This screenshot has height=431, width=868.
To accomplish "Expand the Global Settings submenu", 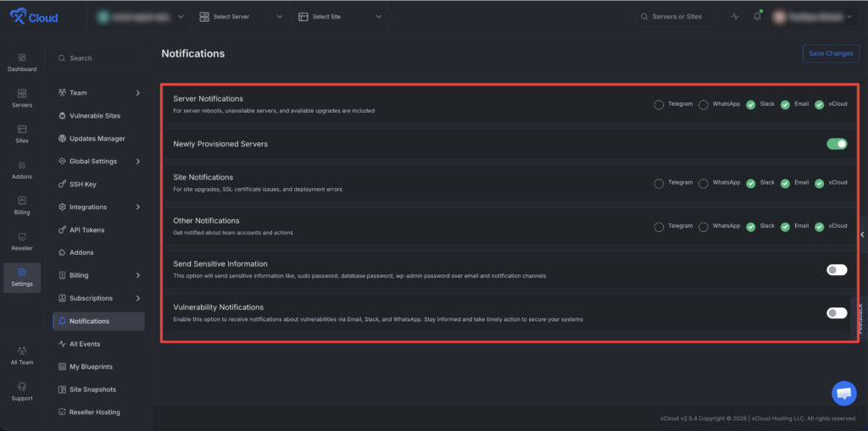I will click(x=99, y=162).
